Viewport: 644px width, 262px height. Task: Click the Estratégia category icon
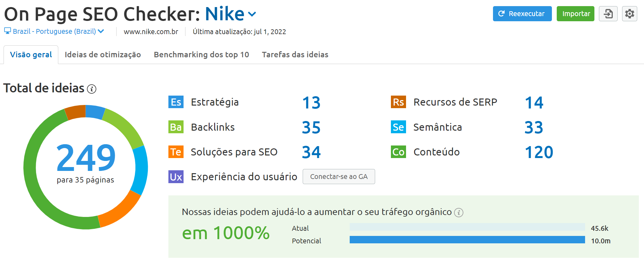(x=175, y=102)
